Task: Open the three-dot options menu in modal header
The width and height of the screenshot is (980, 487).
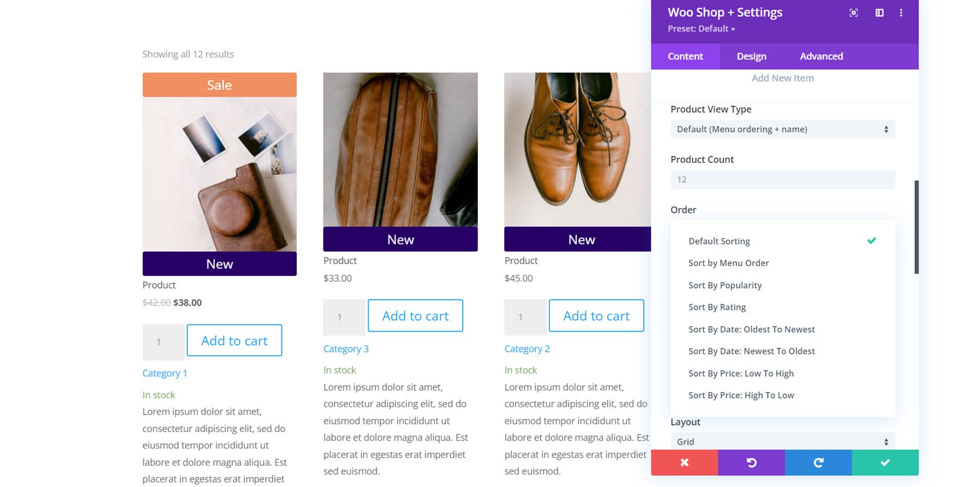Action: tap(901, 12)
